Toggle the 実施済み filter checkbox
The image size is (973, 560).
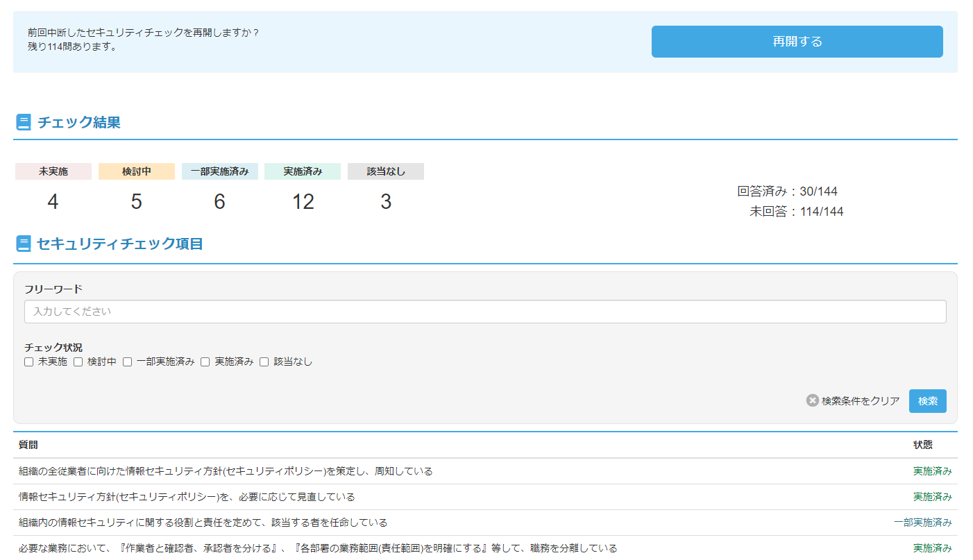(x=205, y=362)
